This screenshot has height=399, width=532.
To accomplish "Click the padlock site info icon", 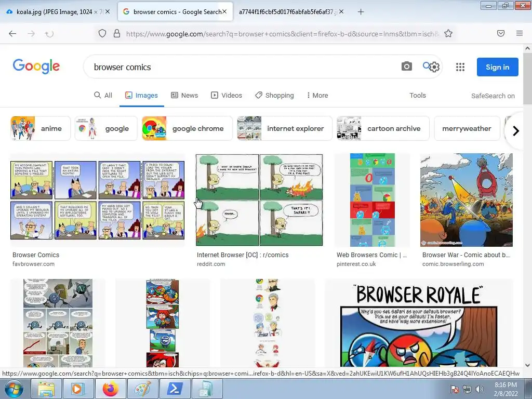I will (117, 33).
